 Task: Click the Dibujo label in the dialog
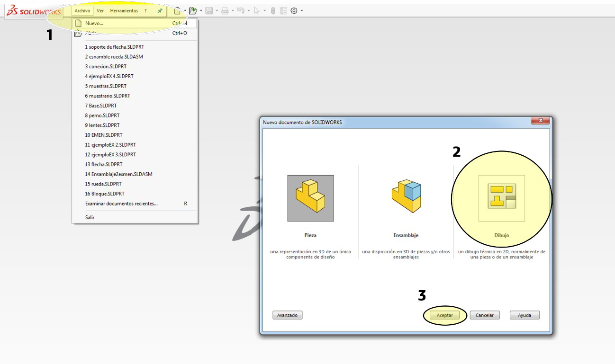coord(502,235)
